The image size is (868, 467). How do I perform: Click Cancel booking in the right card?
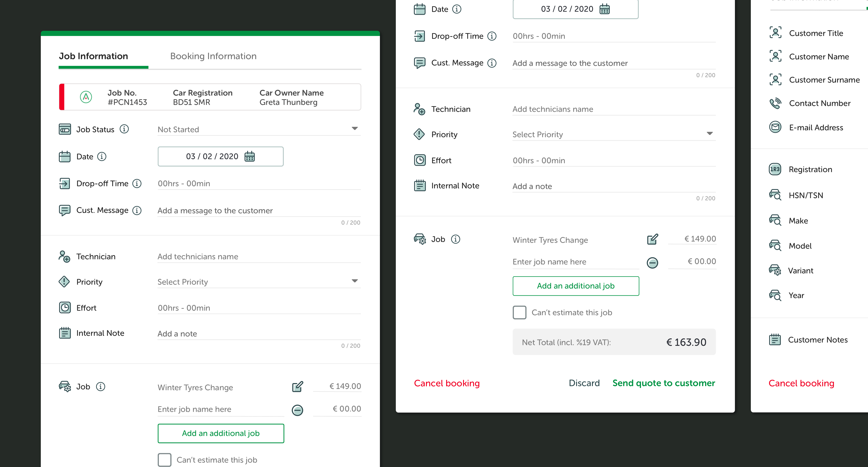click(x=801, y=383)
